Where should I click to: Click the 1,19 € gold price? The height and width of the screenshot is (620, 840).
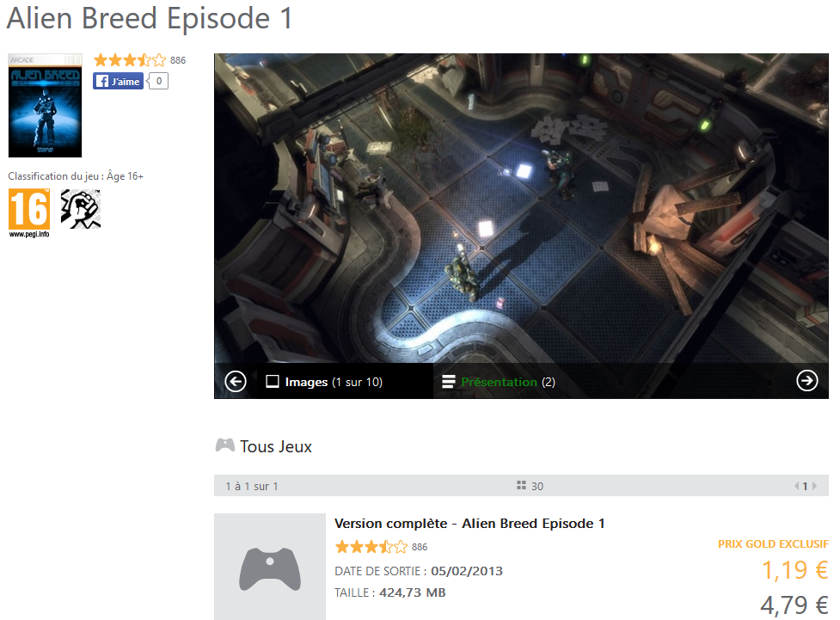pyautogui.click(x=795, y=569)
